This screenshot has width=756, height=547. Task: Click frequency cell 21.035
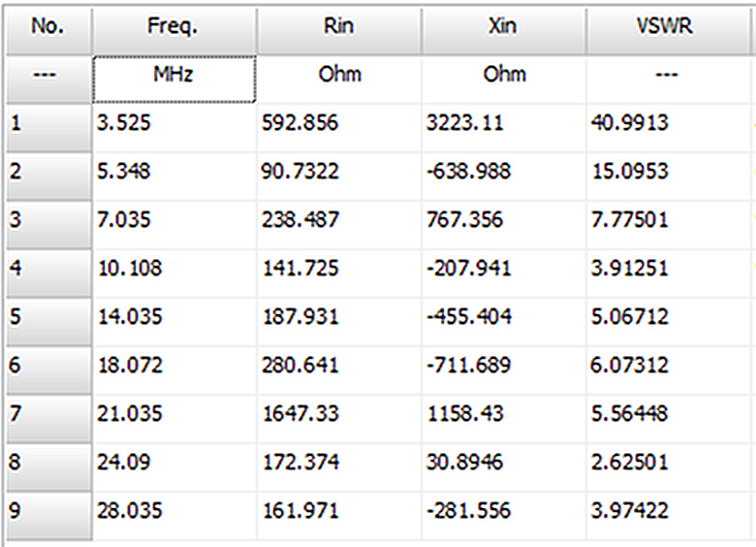pyautogui.click(x=174, y=418)
